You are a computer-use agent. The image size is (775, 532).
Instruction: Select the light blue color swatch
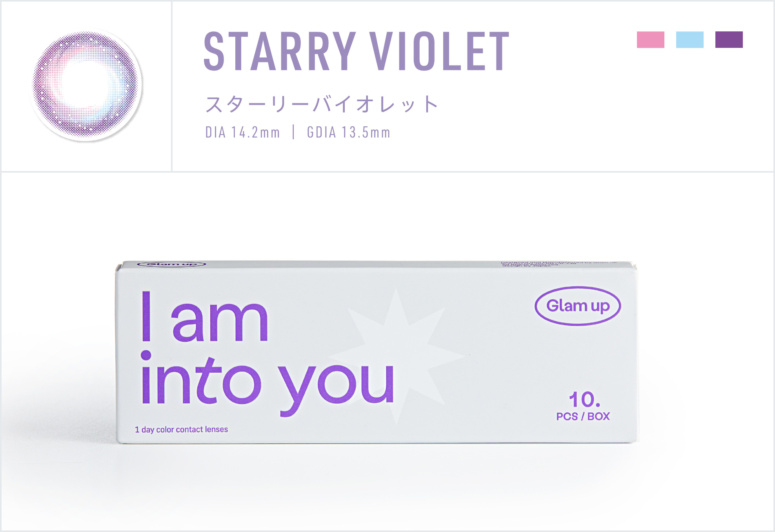pyautogui.click(x=689, y=40)
